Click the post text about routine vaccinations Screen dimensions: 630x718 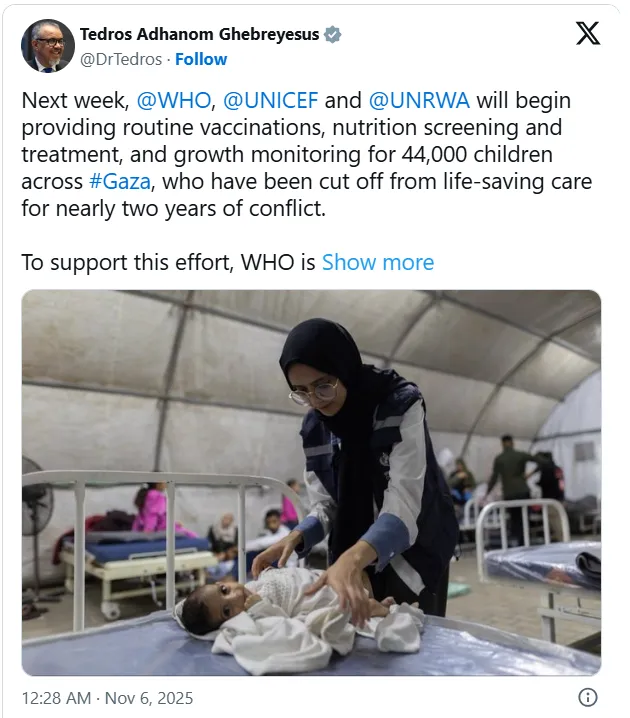[307, 154]
